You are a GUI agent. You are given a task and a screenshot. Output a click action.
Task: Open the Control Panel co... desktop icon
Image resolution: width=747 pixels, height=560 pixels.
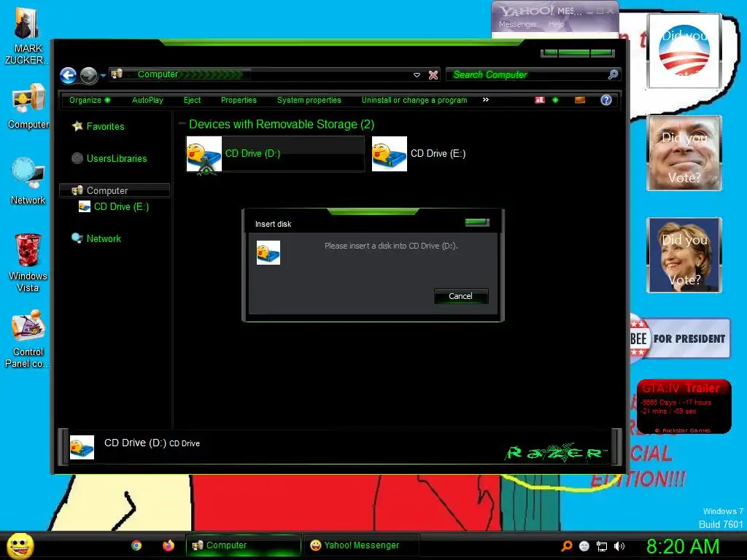pos(28,339)
